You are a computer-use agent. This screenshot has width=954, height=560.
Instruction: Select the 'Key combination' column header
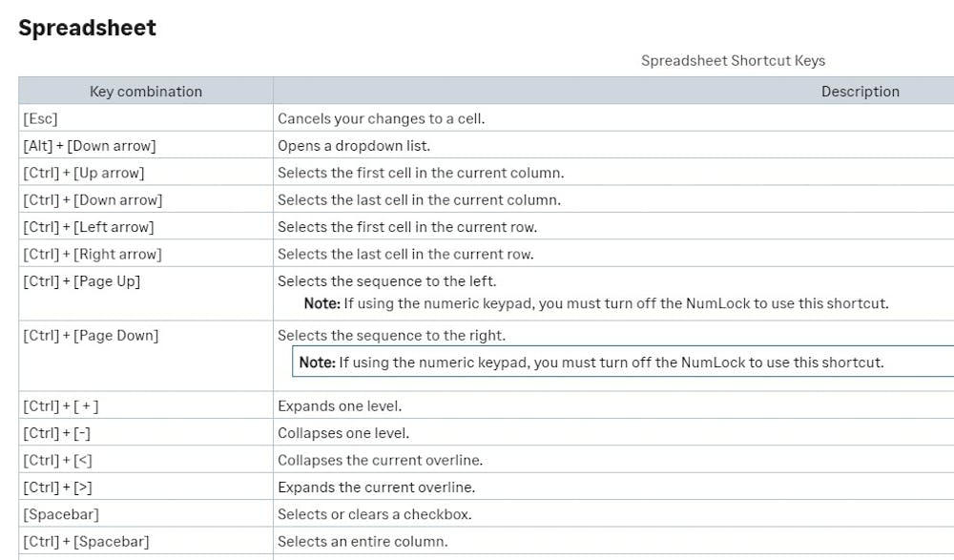[146, 92]
